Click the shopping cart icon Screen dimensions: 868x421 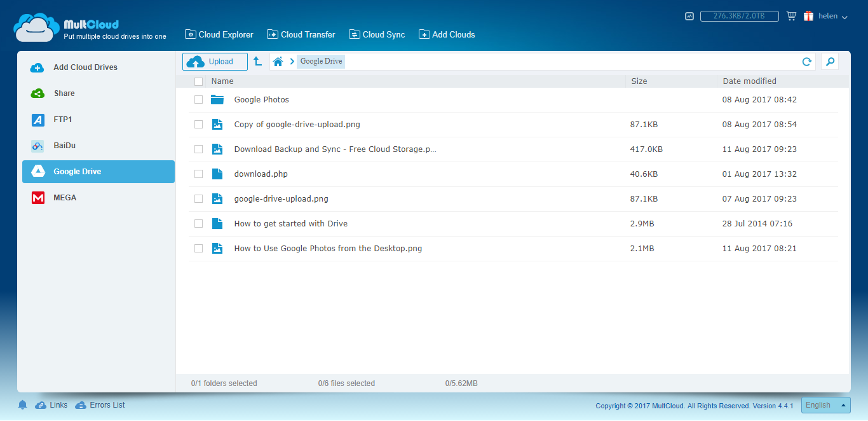tap(791, 15)
